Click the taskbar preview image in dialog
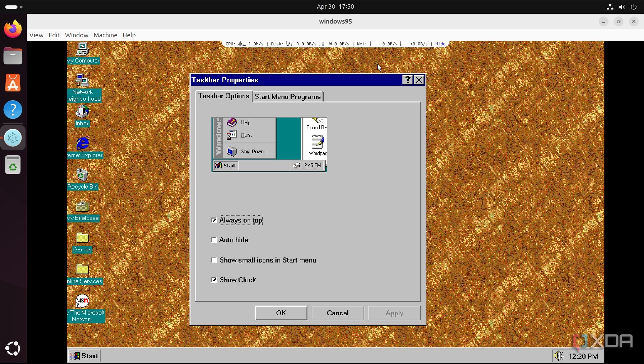Viewport: 644px width, 364px height. tap(269, 145)
